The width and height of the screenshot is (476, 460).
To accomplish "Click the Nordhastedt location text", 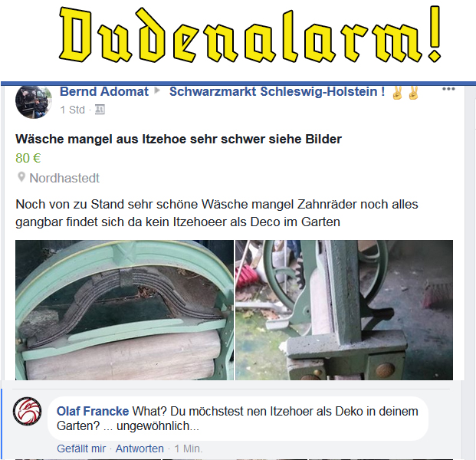I will coord(64,178).
